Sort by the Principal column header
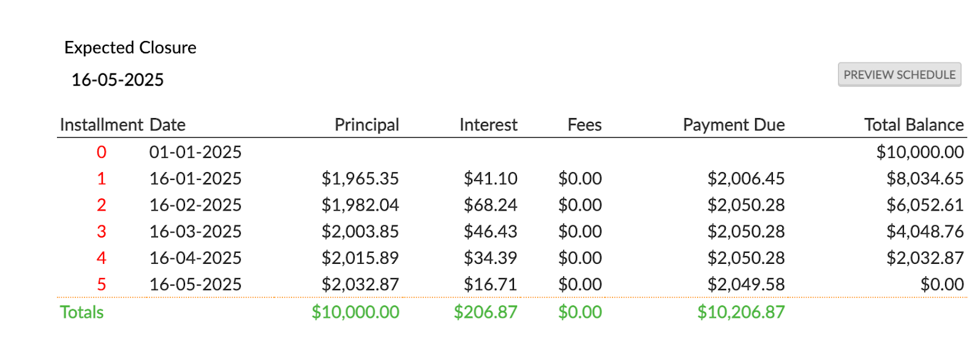980x360 pixels. [367, 124]
